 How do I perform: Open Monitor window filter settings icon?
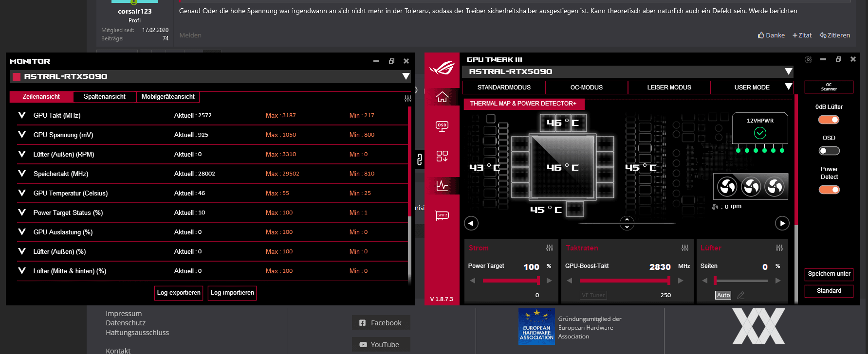408,99
